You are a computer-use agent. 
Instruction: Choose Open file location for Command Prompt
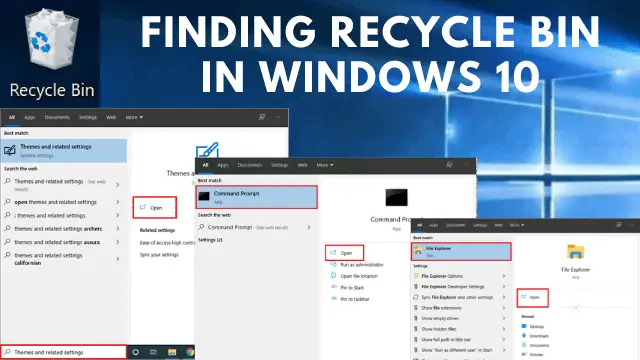click(x=359, y=276)
